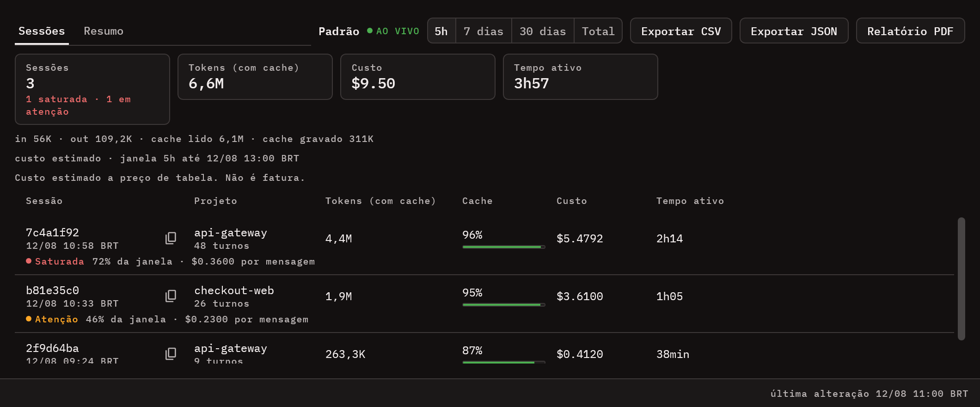
Task: Select the 7 dias time range
Action: [484, 31]
